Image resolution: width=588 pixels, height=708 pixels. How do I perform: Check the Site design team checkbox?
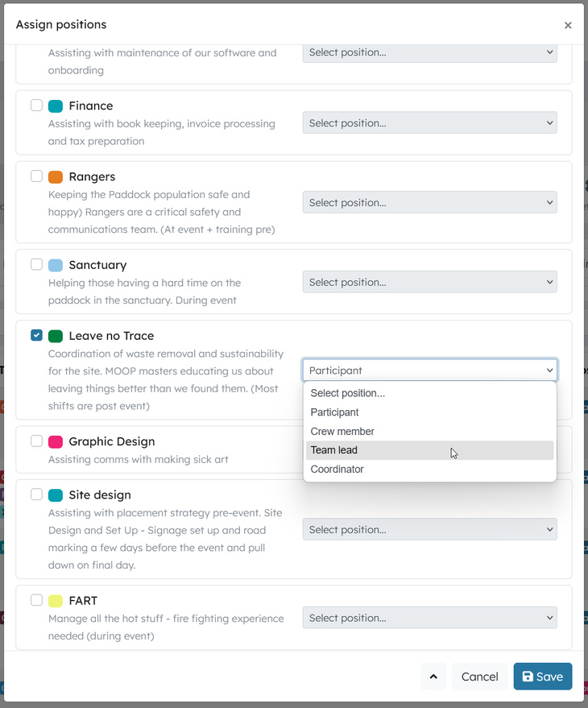37,495
